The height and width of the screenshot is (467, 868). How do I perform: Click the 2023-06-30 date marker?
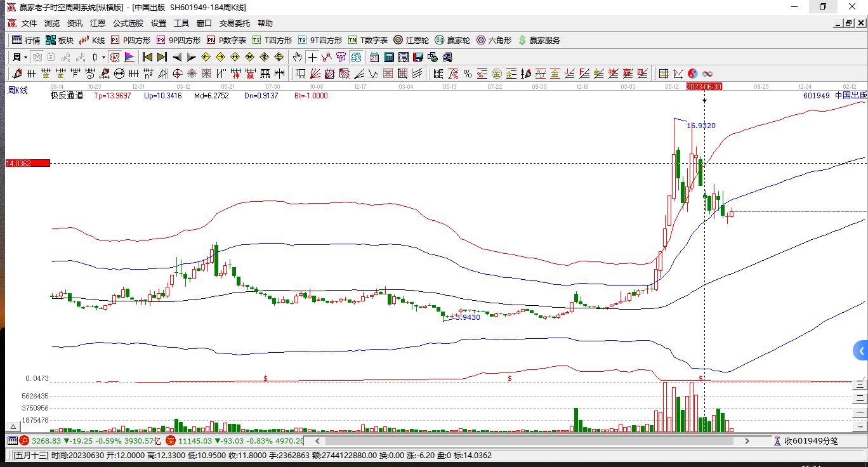[x=704, y=86]
